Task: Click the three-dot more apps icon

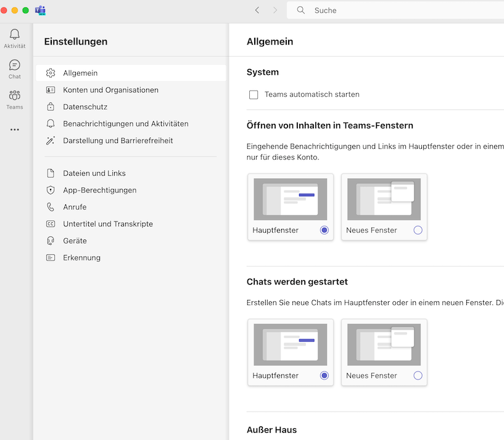Action: pos(15,130)
